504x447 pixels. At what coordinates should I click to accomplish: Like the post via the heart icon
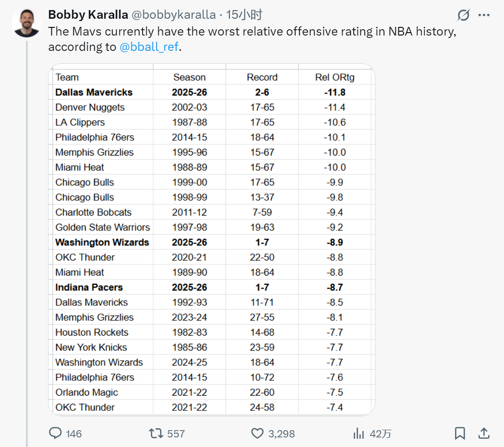pyautogui.click(x=256, y=434)
